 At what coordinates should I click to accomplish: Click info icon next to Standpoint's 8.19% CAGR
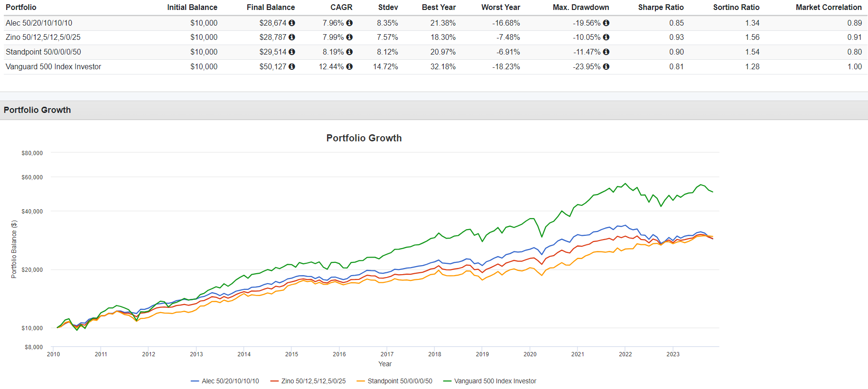(x=349, y=52)
